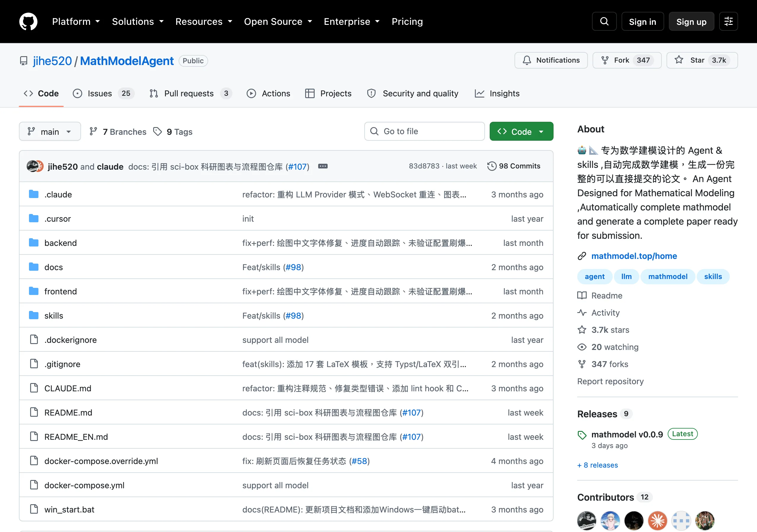Open the MathModelAgent repository link
Image resolution: width=757 pixels, height=532 pixels.
tap(127, 61)
